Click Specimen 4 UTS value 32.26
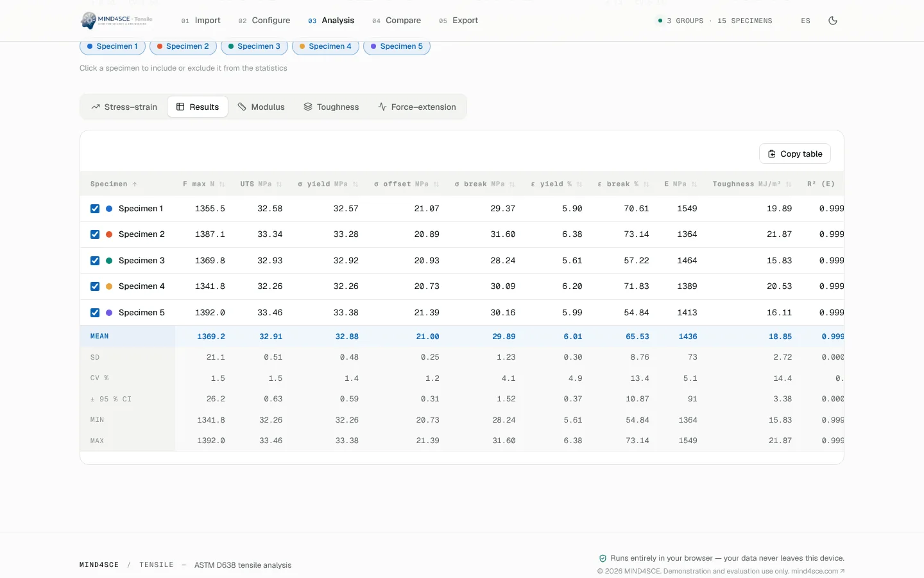 pyautogui.click(x=270, y=286)
